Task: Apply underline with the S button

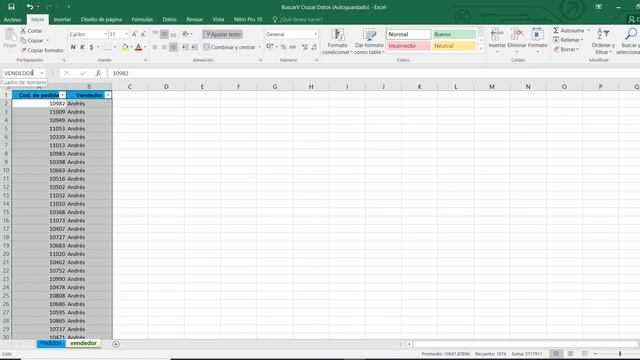Action: coord(91,47)
